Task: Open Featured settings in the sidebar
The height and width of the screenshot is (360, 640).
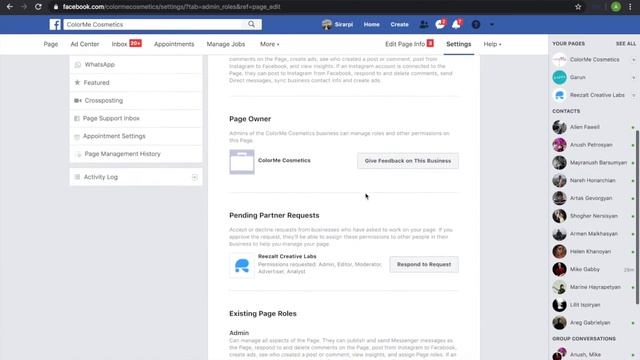Action: 136,82
